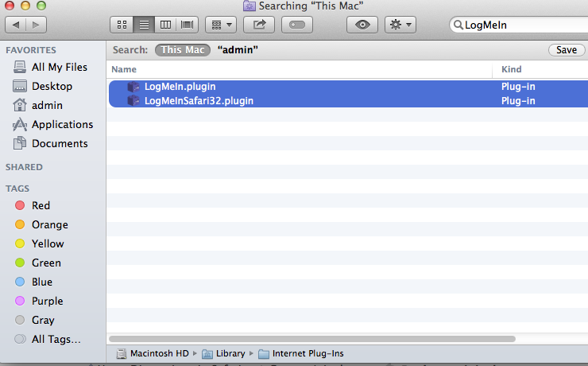
Task: Click the horizontal scrollbar
Action: pyautogui.click(x=312, y=339)
